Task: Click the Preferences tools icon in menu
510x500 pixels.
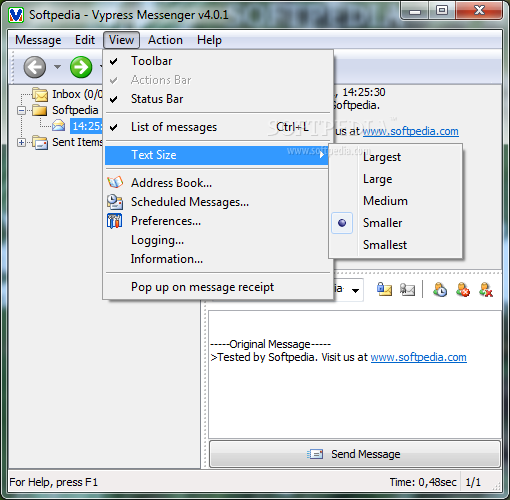Action: pos(114,221)
